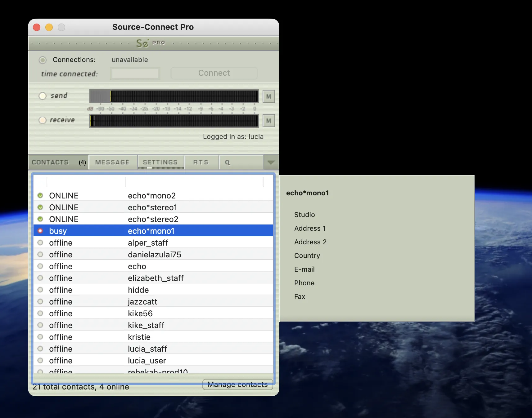Screen dimensions: 532x418
Task: Click the receive level meter
Action: [x=174, y=121]
